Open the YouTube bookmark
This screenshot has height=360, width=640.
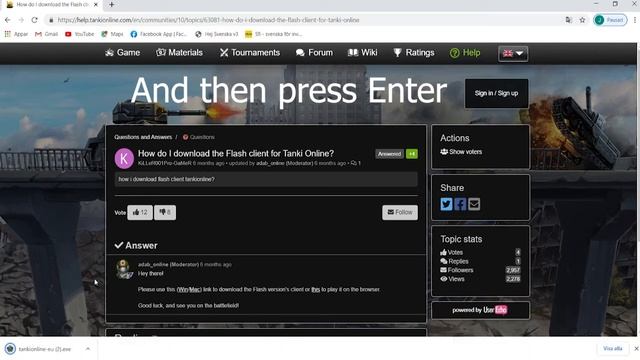click(x=80, y=34)
